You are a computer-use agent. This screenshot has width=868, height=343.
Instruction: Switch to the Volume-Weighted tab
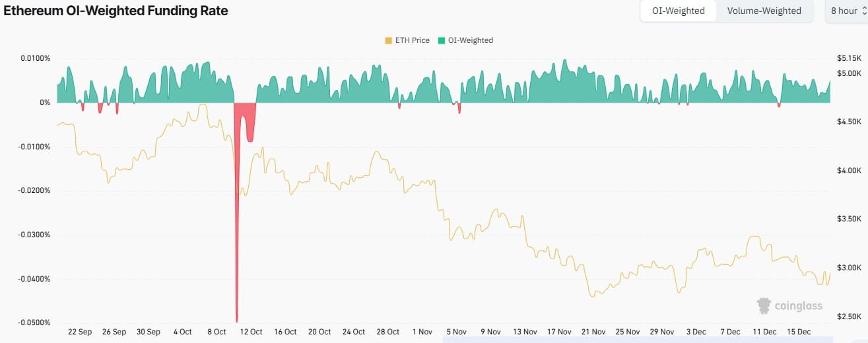(764, 11)
